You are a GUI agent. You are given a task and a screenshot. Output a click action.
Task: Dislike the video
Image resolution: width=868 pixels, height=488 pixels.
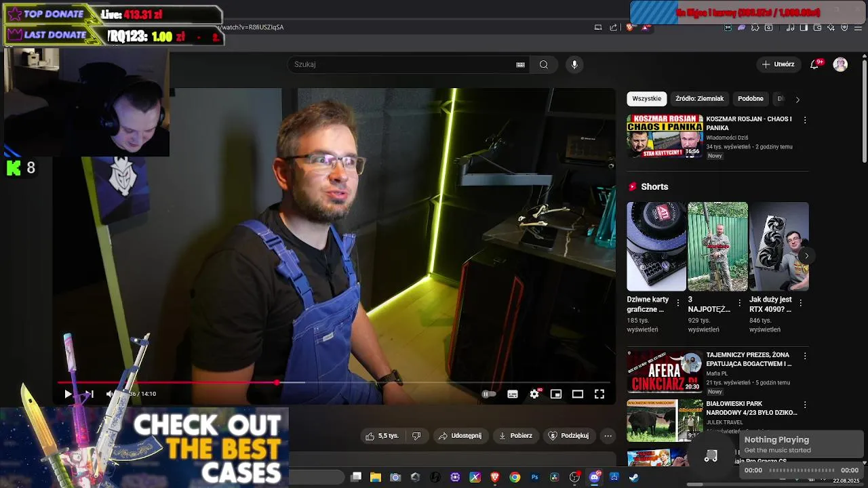[x=417, y=436]
